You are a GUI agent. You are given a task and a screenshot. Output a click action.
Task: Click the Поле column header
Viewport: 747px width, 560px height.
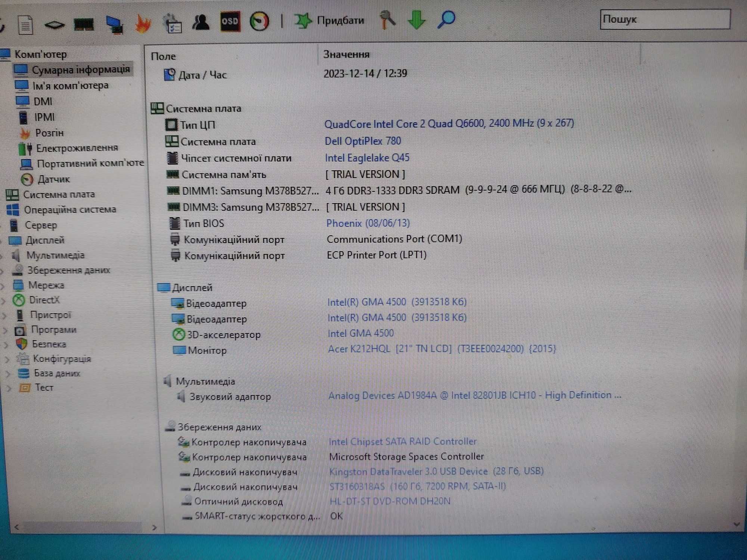point(163,56)
